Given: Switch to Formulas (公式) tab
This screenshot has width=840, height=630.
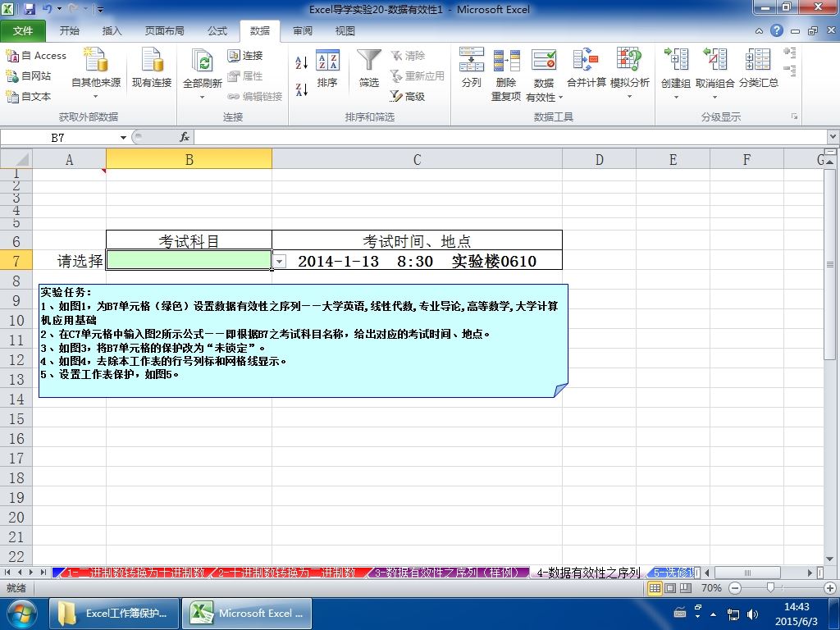Looking at the screenshot, I should point(217,31).
